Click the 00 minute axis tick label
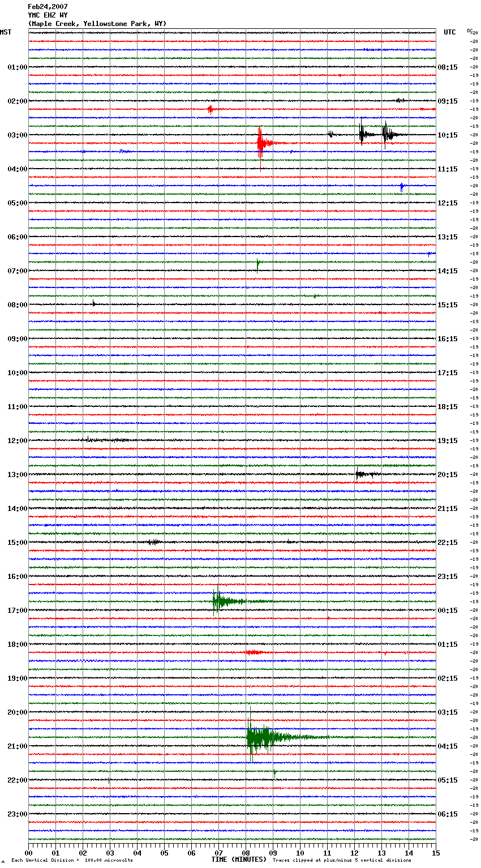The height and width of the screenshot is (868, 481). (x=29, y=853)
